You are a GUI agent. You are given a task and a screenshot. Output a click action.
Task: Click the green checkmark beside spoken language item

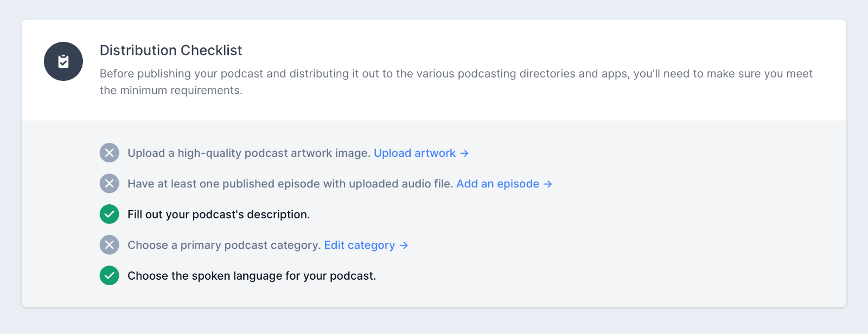pos(109,276)
